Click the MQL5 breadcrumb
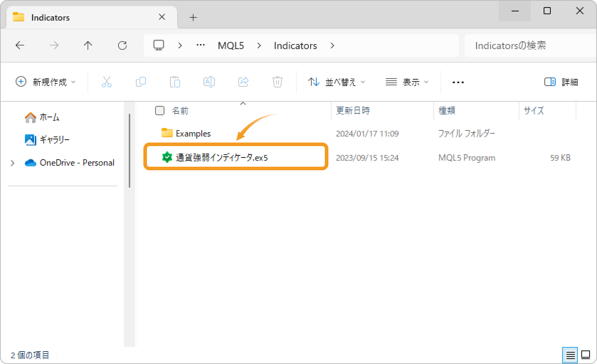The width and height of the screenshot is (597, 364). (x=231, y=45)
